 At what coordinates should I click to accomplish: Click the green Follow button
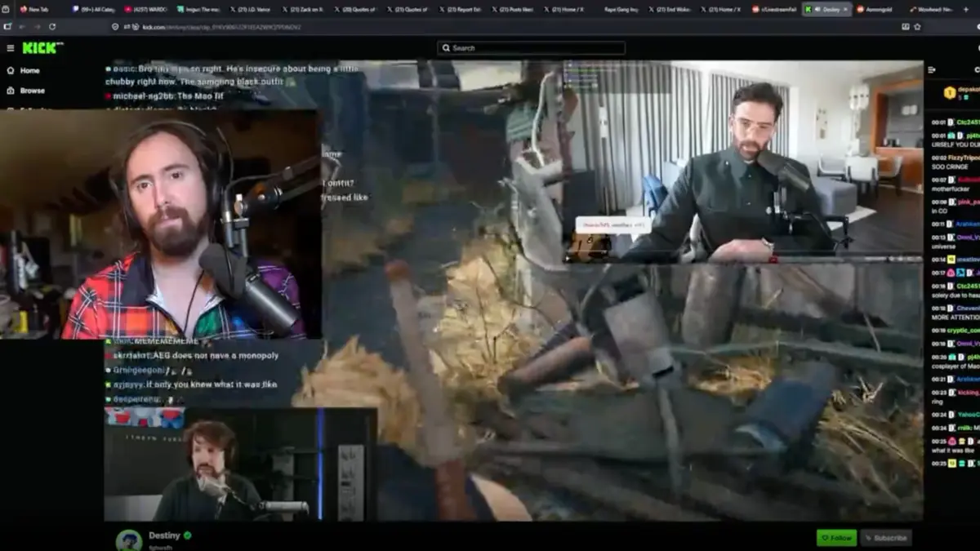point(836,537)
